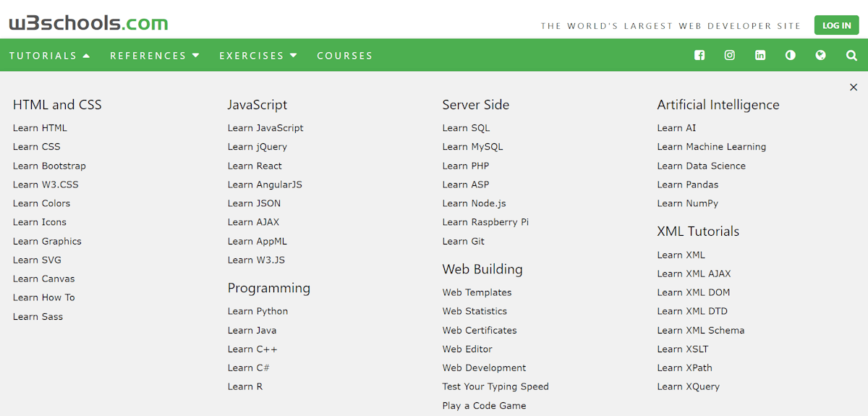Image resolution: width=868 pixels, height=416 pixels.
Task: Click the w3schools.com logo
Action: tap(88, 23)
